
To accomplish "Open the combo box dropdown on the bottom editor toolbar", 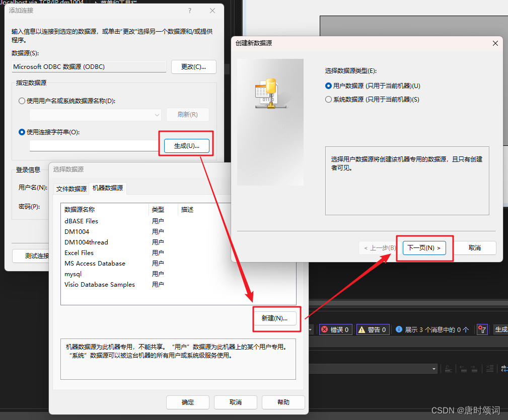I will point(434,368).
